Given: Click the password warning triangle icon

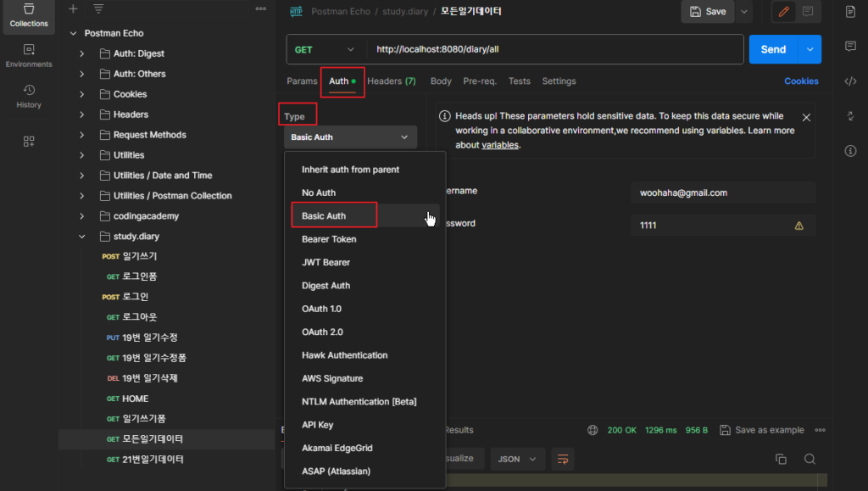Looking at the screenshot, I should 798,226.
